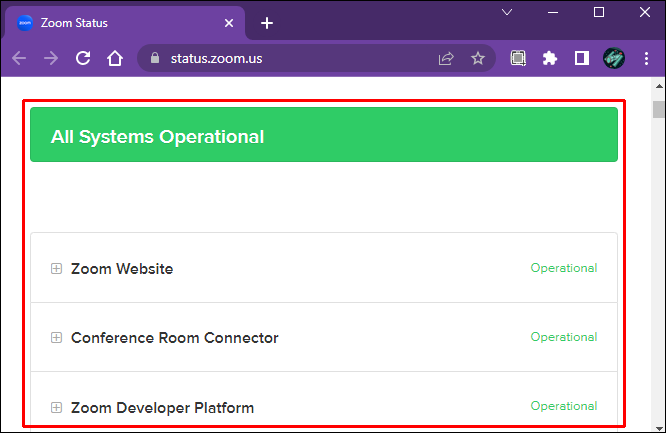View site info via the lock icon
666x433 pixels.
click(x=153, y=58)
